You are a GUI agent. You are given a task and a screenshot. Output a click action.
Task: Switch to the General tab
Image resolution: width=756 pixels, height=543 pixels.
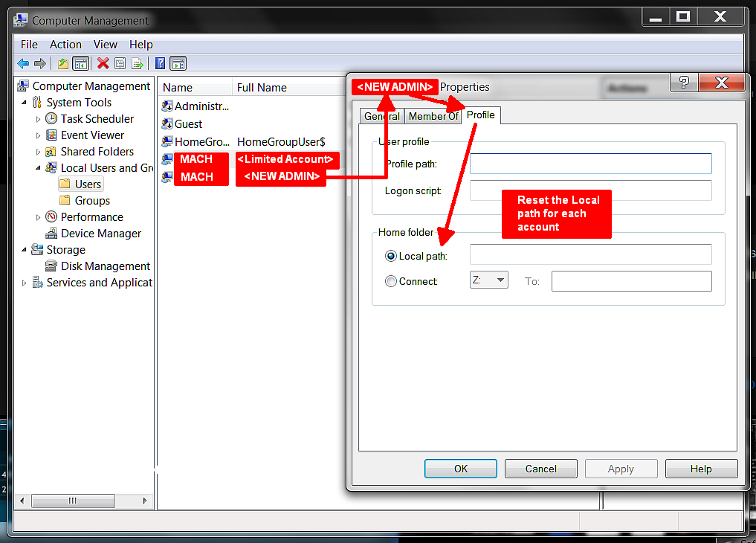382,116
